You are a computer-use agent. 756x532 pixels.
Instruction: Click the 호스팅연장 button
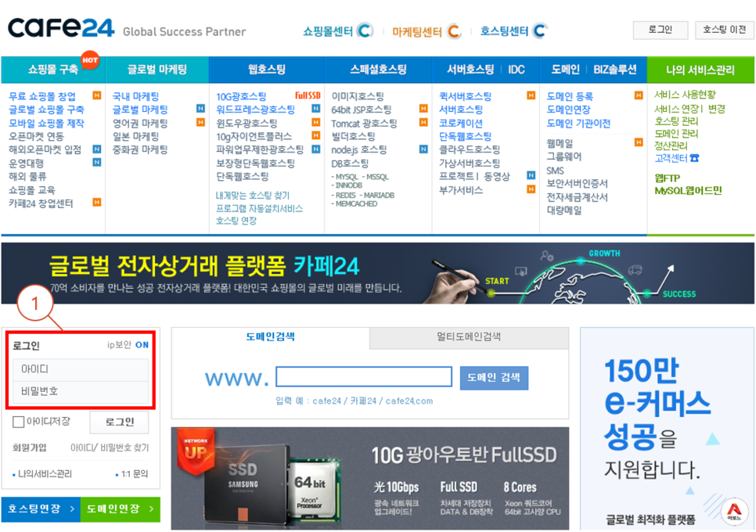pyautogui.click(x=41, y=509)
